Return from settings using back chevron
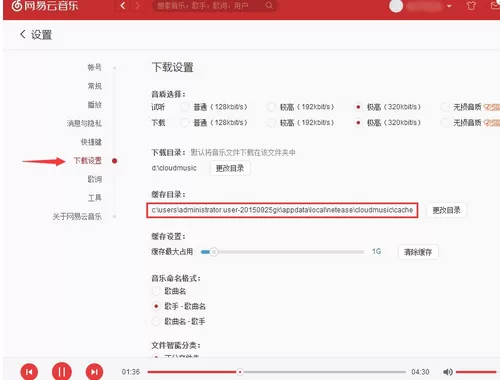Screen dimensions: 500x380 23,34
